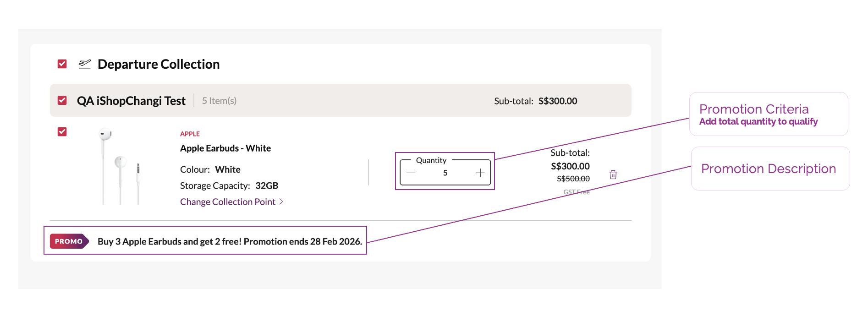Open the Apple Earbuds - White product title

pyautogui.click(x=225, y=148)
